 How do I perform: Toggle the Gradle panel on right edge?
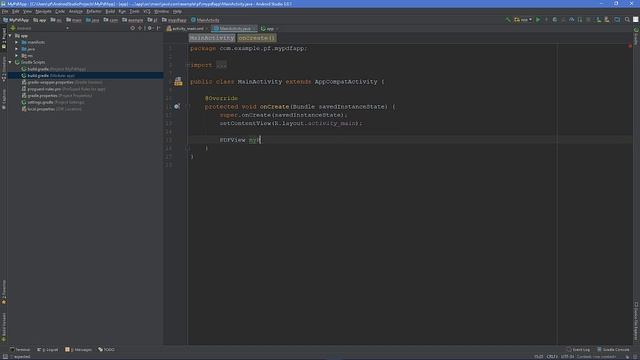(636, 37)
